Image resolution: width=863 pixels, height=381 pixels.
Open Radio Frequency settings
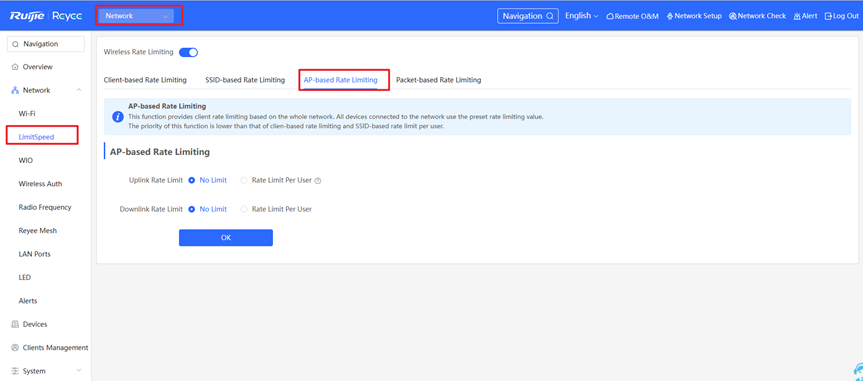pos(45,207)
